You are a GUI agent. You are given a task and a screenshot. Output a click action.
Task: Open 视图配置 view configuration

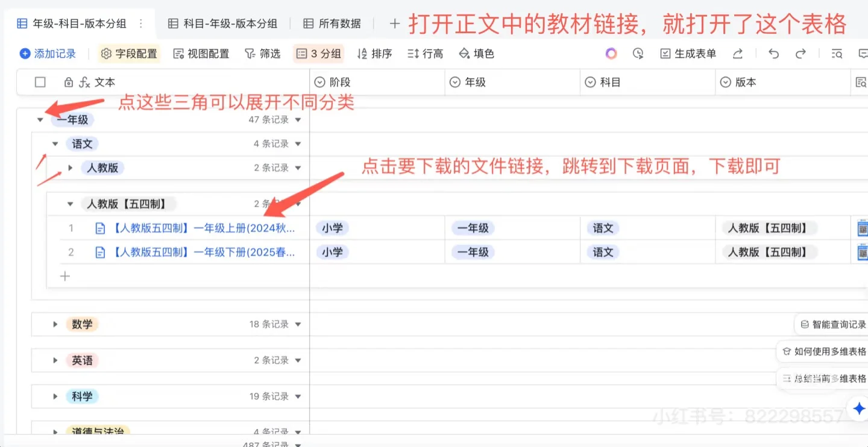pos(201,54)
